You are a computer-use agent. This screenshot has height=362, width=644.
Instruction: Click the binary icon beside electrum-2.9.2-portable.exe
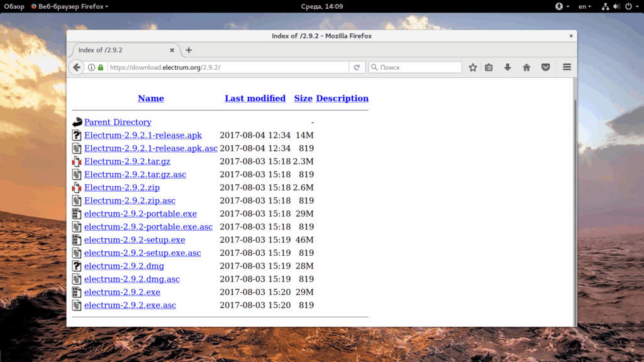77,214
